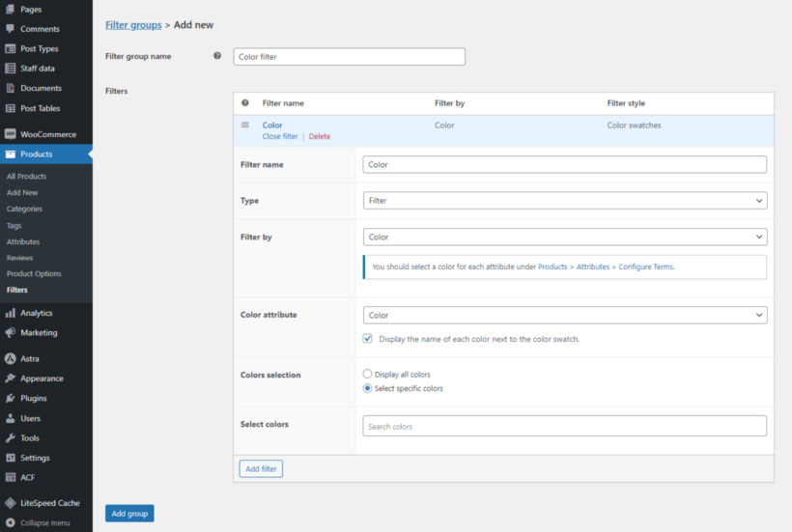Click the Documents sidebar icon
The width and height of the screenshot is (792, 532).
tap(10, 88)
